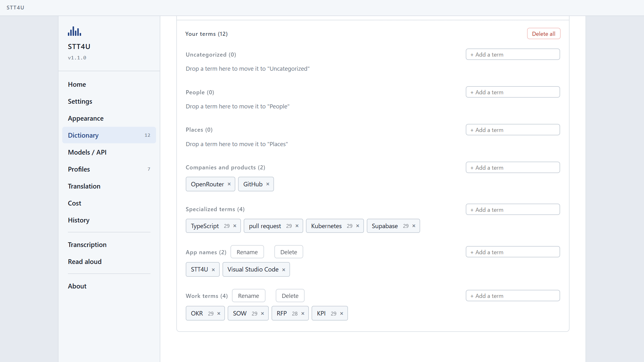Delete the App names category
This screenshot has height=362, width=644.
289,252
